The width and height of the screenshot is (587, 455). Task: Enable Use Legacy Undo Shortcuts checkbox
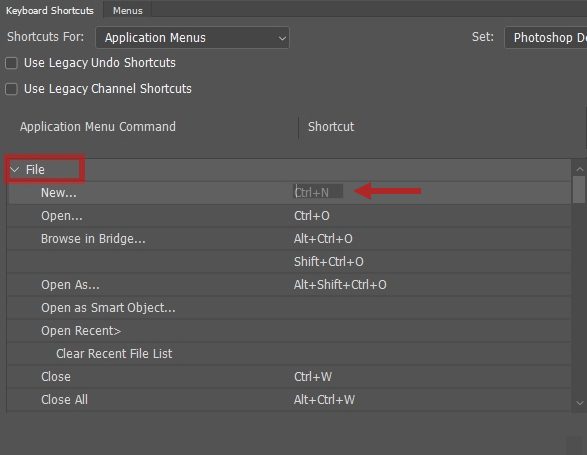[12, 63]
